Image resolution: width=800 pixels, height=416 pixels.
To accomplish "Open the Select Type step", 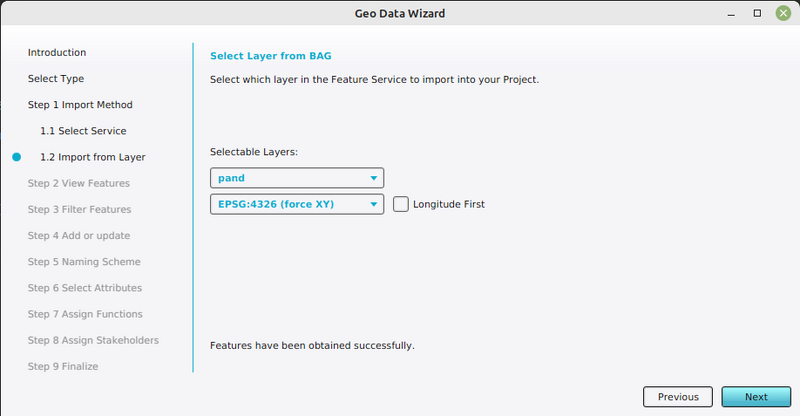I will click(56, 78).
